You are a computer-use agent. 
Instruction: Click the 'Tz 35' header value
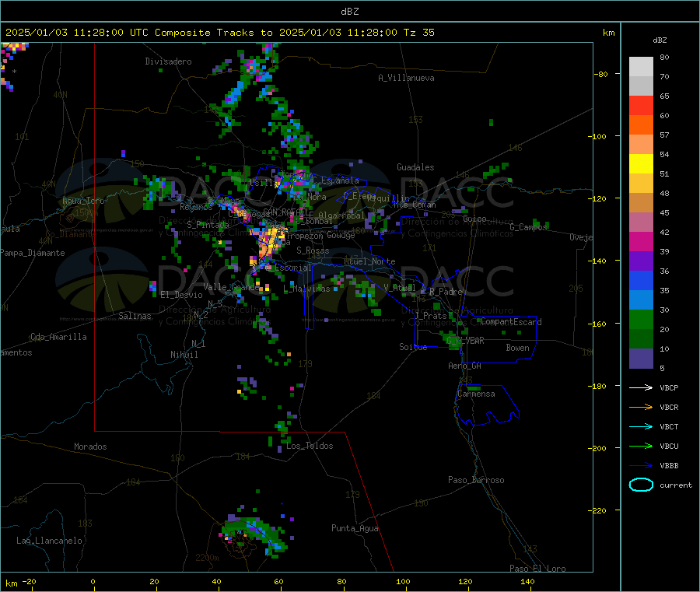(418, 33)
